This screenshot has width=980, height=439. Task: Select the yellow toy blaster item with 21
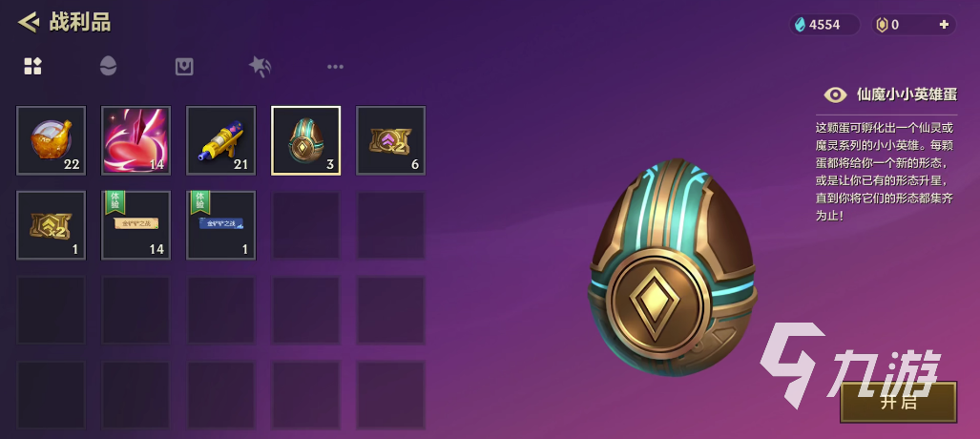point(221,140)
